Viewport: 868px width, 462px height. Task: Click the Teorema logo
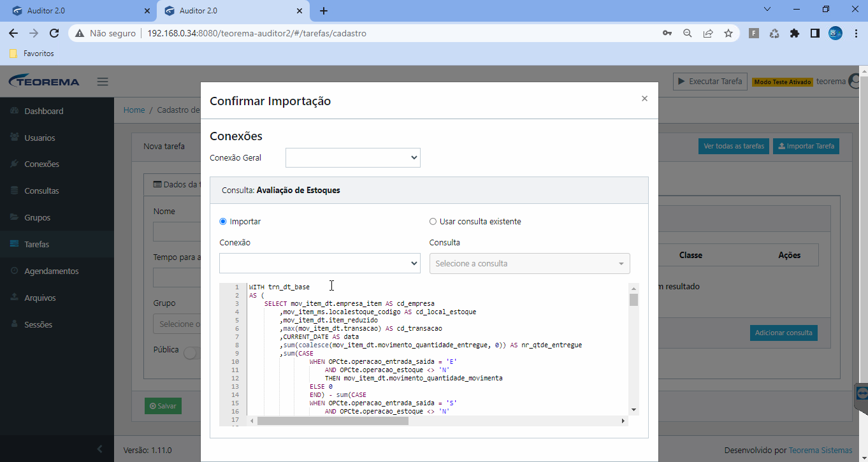tap(44, 82)
